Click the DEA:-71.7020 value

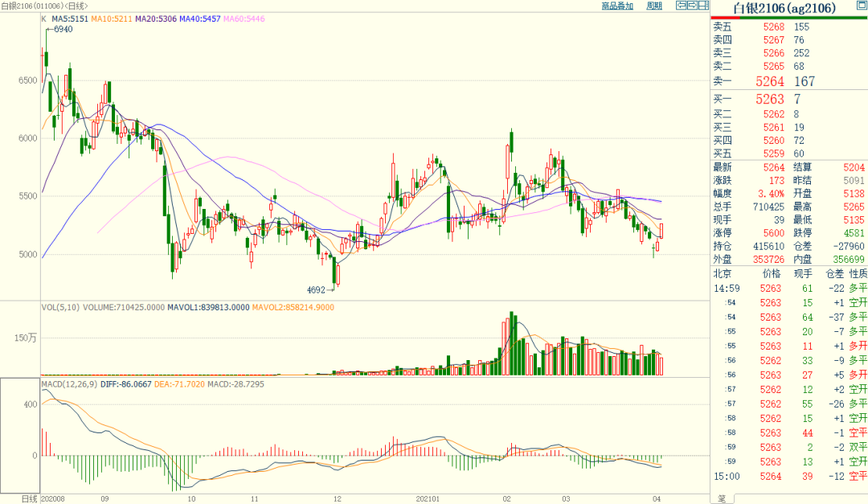tap(179, 383)
